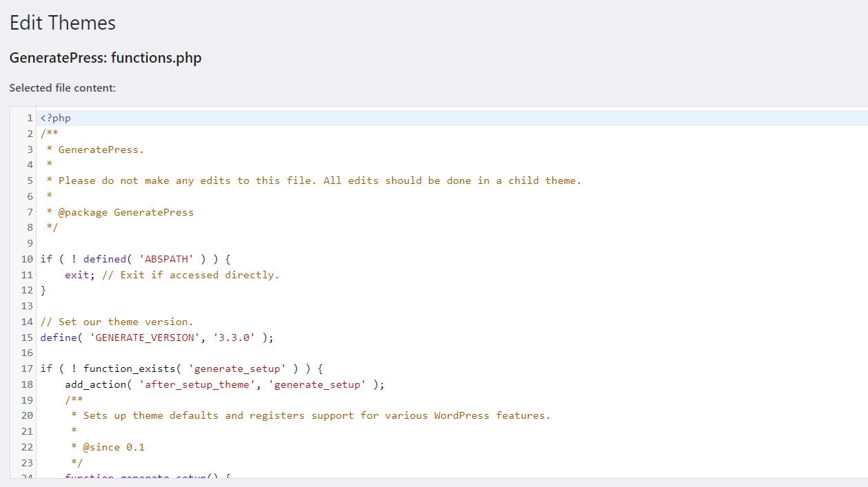Click the 'GeneratePress: functions.php' heading
Image resolution: width=868 pixels, height=487 pixels.
[105, 58]
